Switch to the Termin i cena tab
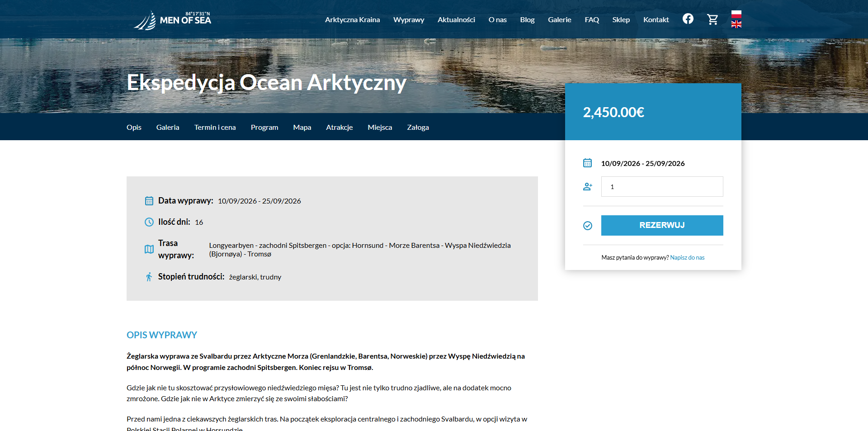868x431 pixels. click(x=215, y=127)
